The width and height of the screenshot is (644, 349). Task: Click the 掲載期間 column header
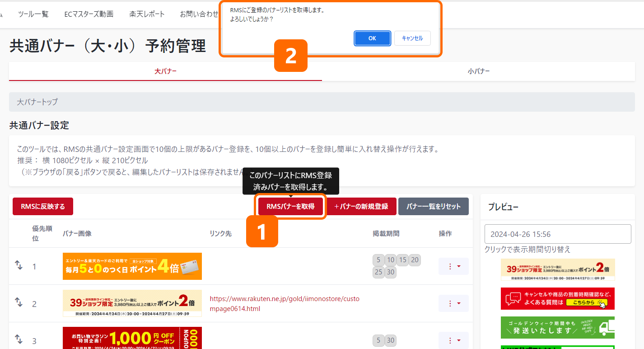[386, 234]
